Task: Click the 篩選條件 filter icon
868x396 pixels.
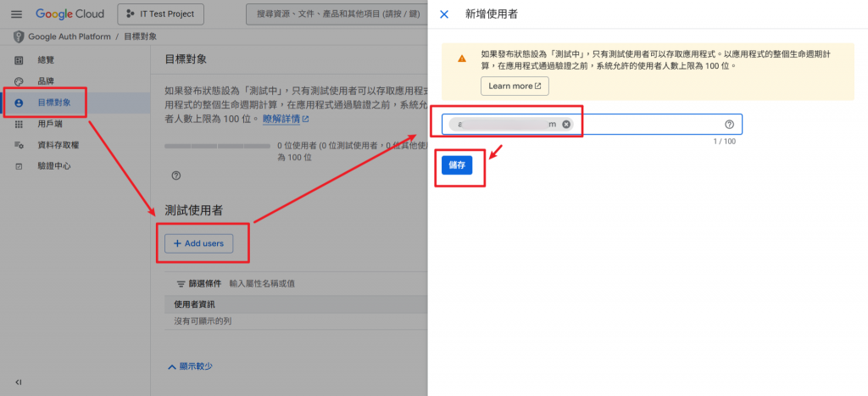Action: (x=181, y=284)
